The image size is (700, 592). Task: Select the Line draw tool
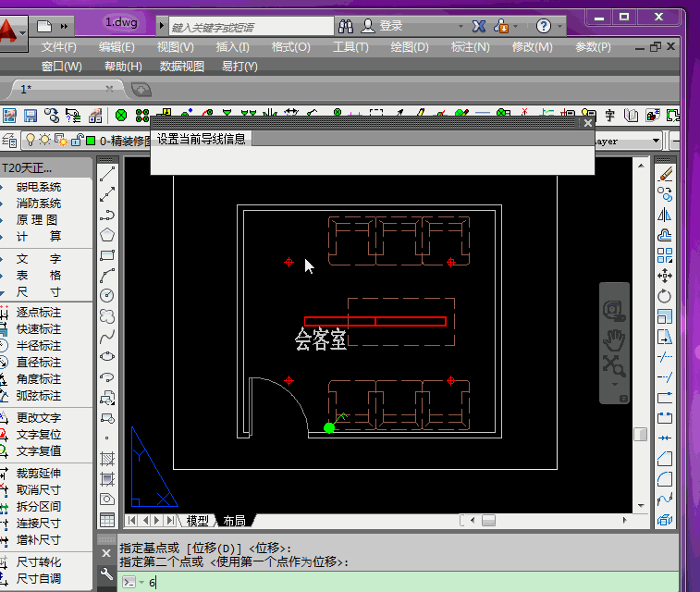(107, 174)
